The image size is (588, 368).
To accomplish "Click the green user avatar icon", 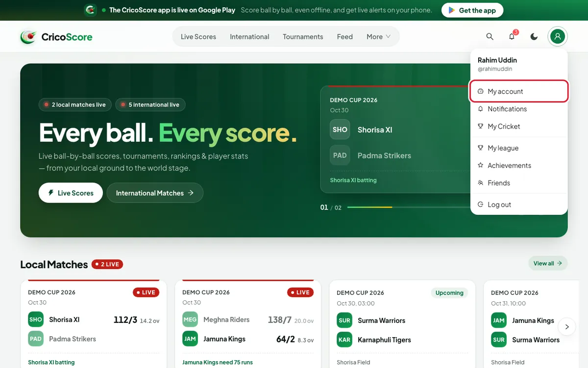I will (558, 36).
